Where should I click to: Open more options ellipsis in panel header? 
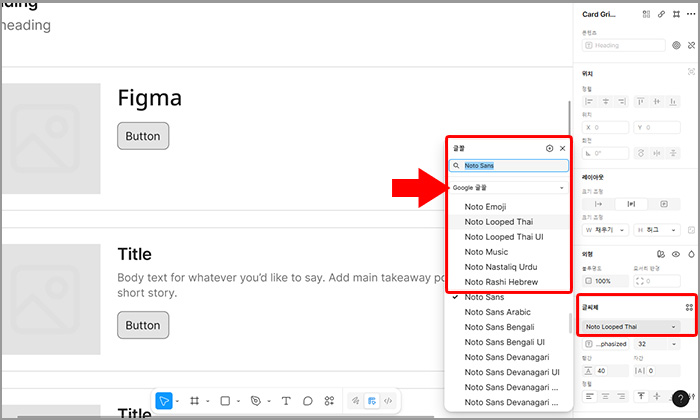pos(691,14)
